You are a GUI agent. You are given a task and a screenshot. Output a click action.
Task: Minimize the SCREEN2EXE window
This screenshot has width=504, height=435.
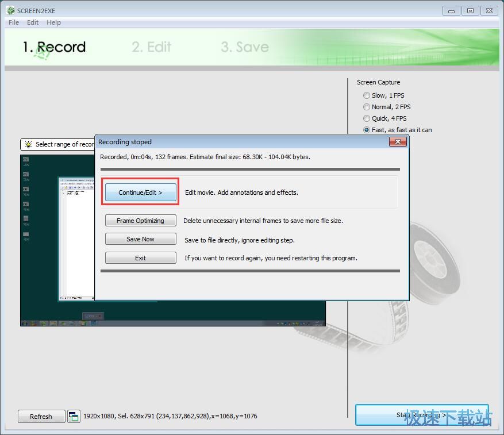(451, 11)
